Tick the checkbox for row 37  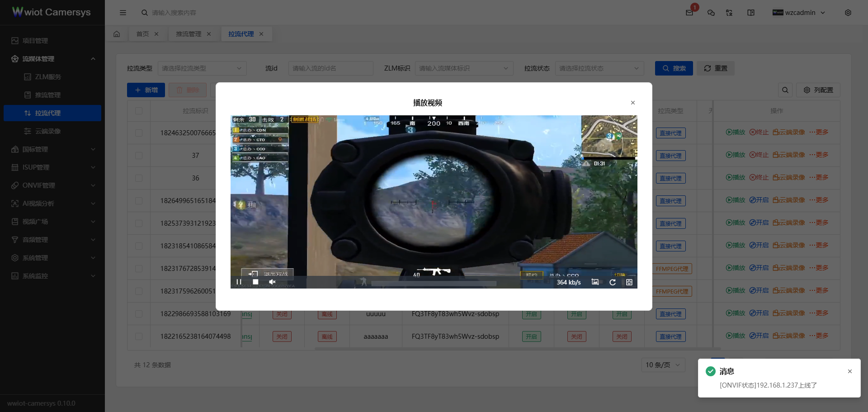click(139, 156)
